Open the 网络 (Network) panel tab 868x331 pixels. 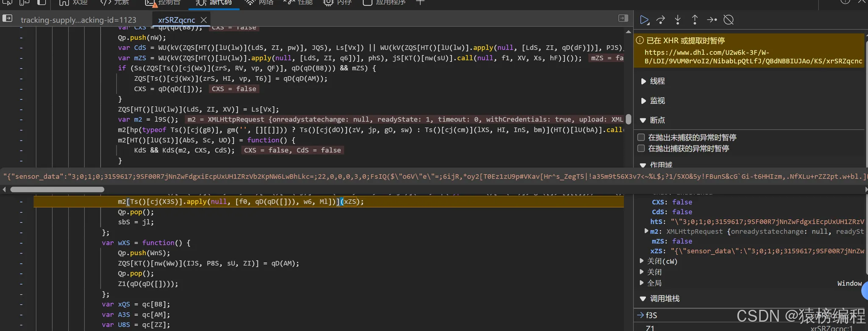259,3
